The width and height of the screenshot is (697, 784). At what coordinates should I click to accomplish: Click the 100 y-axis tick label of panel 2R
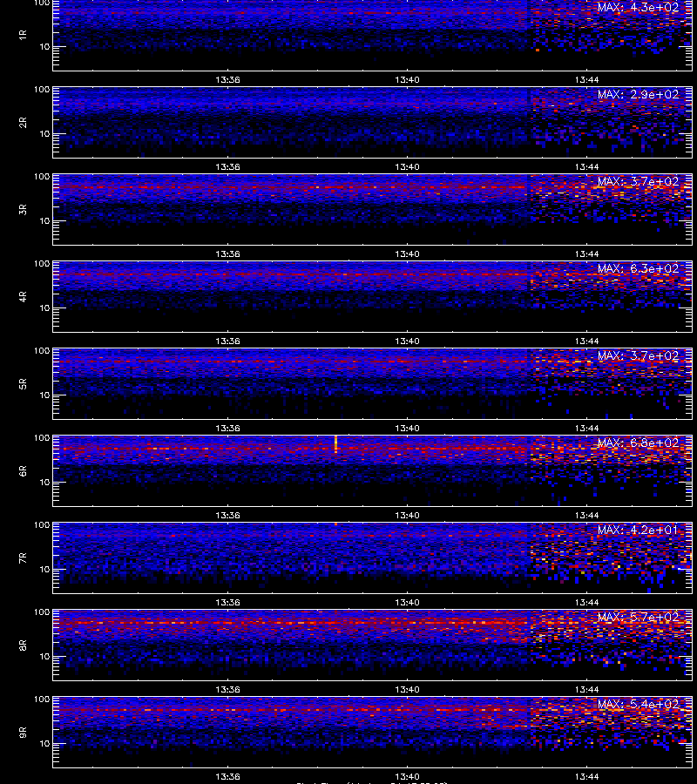42,90
